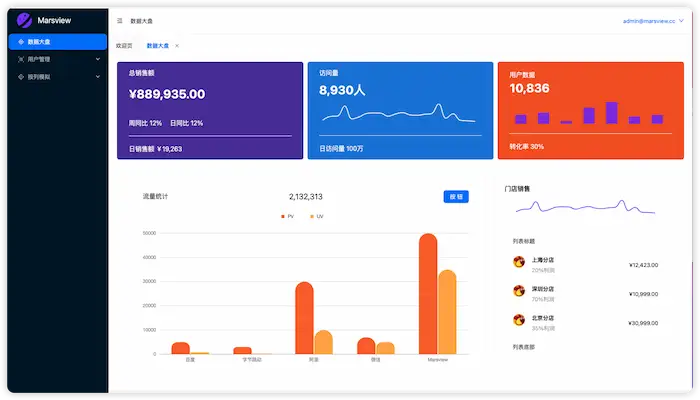Expand the third sidebar submenu chevron
Image resolution: width=700 pixels, height=400 pixels.
click(x=98, y=77)
